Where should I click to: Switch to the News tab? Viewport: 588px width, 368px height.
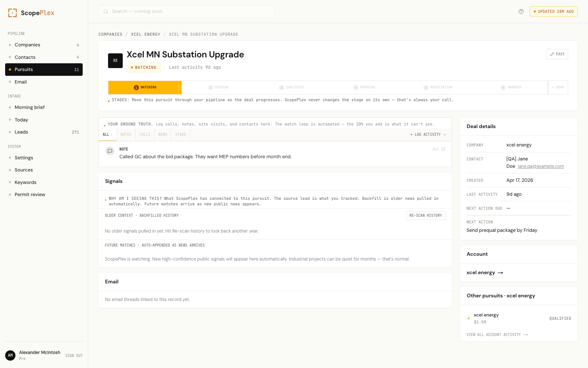coord(163,135)
